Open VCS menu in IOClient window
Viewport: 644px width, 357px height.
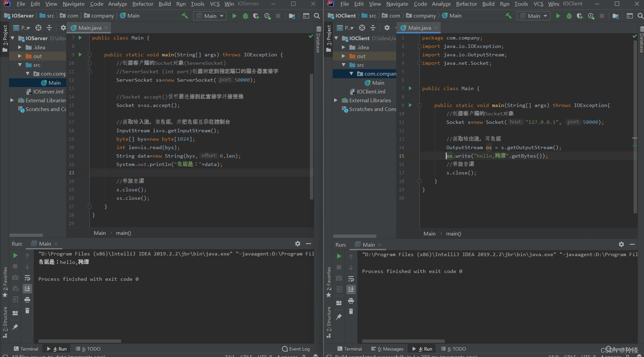tap(538, 4)
